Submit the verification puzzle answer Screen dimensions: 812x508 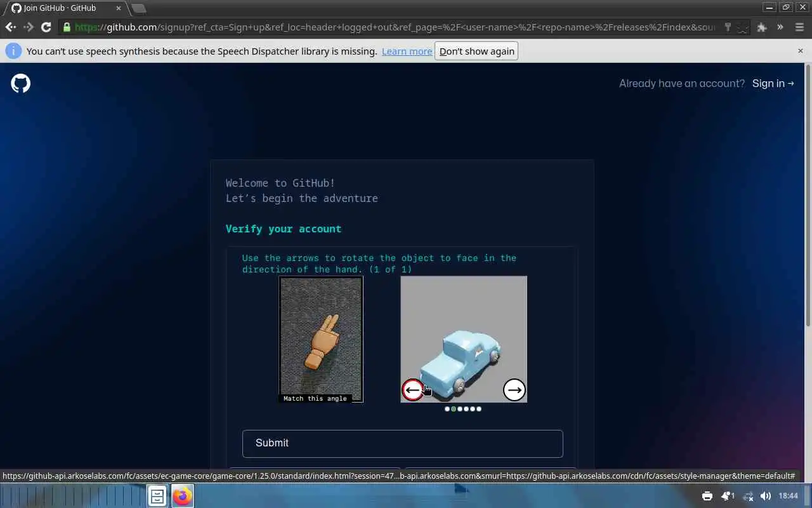pyautogui.click(x=402, y=443)
